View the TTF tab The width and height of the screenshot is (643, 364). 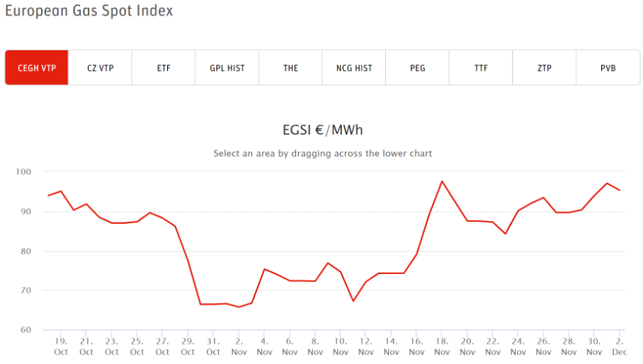point(481,68)
